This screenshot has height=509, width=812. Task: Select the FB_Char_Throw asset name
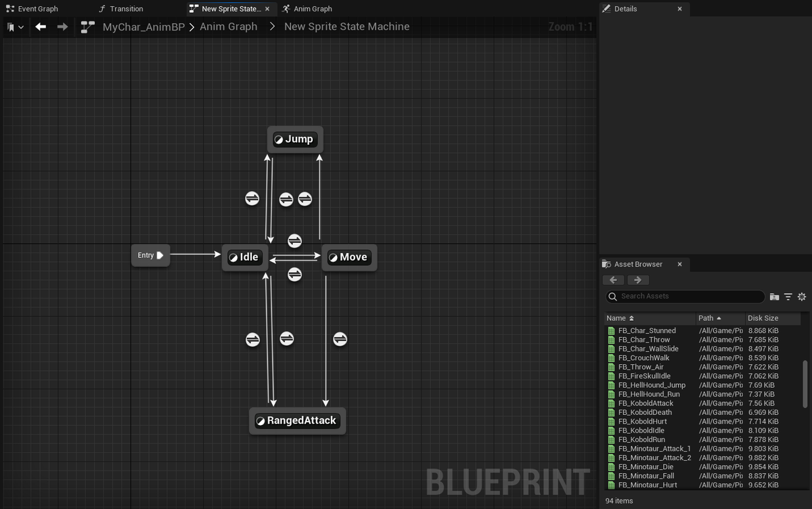[644, 340]
